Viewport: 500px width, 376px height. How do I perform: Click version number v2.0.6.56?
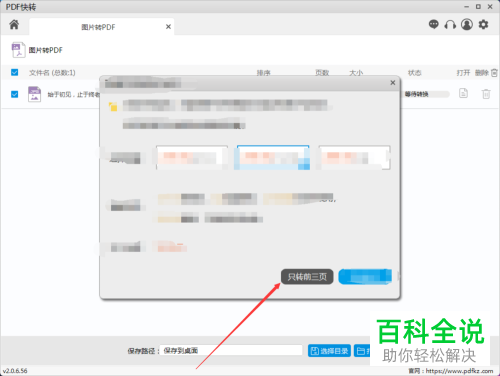pos(15,371)
